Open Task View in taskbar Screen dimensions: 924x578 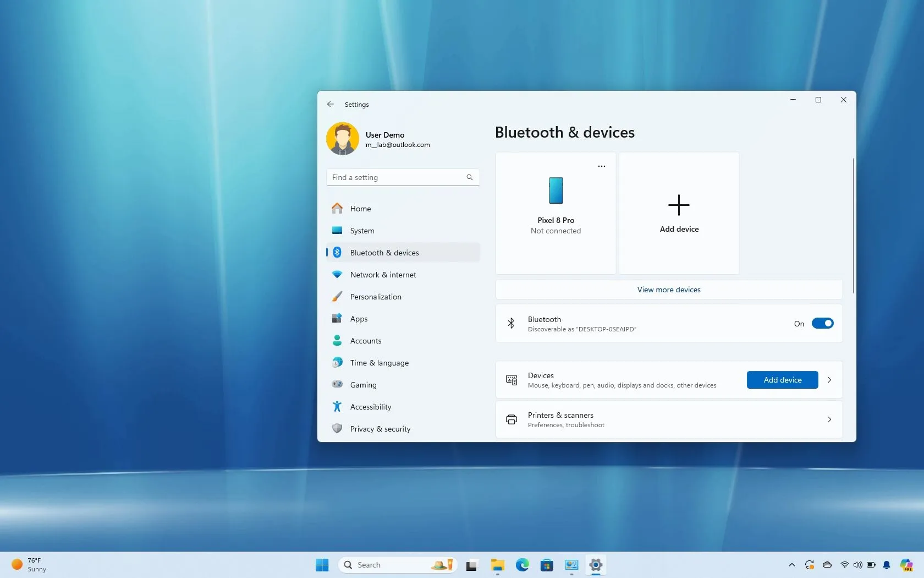coord(472,565)
